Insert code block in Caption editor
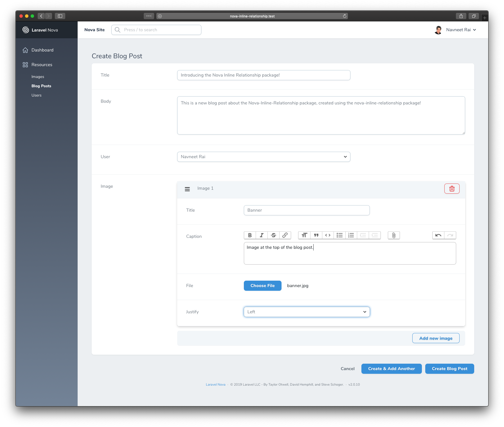Viewport: 504px width, 427px height. [328, 235]
